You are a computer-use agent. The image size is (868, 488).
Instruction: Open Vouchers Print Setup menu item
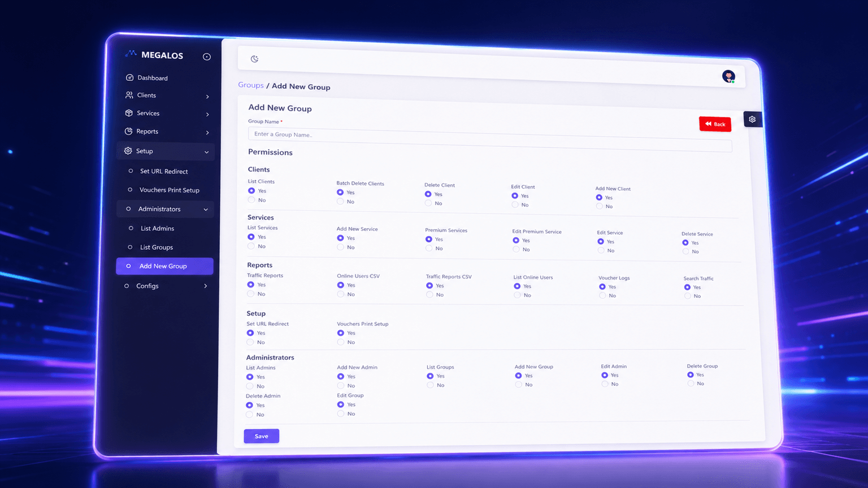click(170, 190)
